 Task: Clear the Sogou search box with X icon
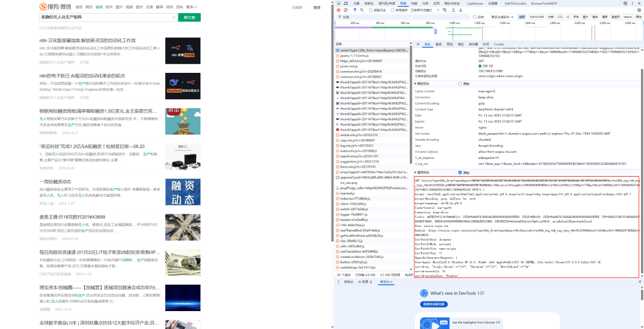click(x=174, y=17)
